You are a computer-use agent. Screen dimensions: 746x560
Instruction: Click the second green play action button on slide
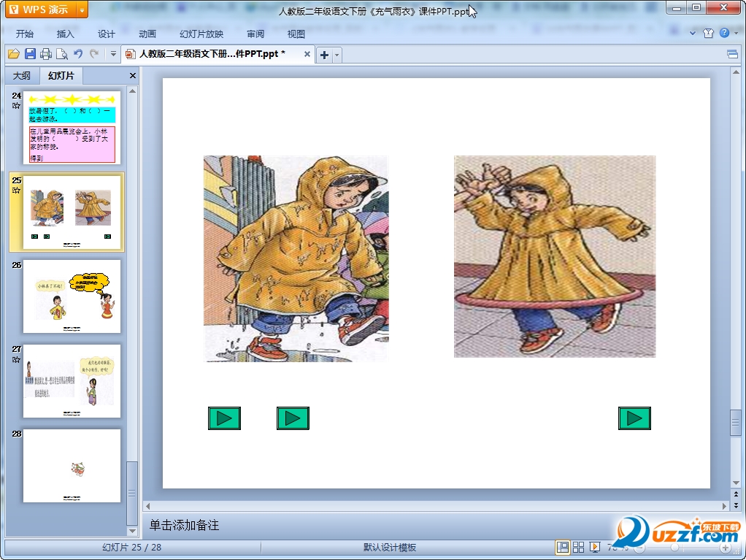(x=293, y=418)
